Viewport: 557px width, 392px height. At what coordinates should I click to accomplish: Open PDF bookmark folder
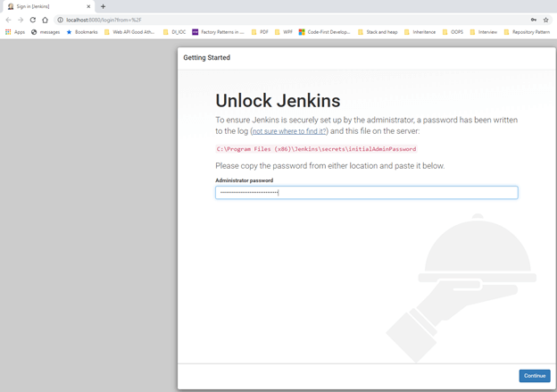[x=260, y=32]
